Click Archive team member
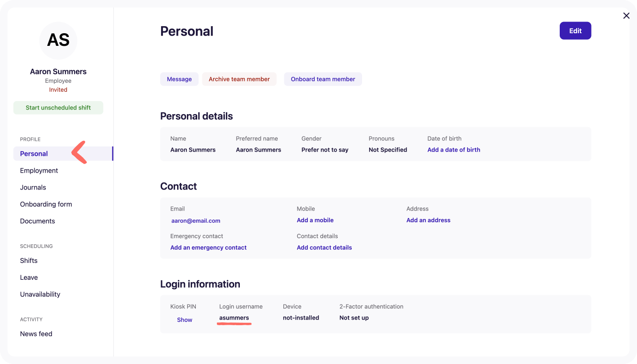 point(239,79)
